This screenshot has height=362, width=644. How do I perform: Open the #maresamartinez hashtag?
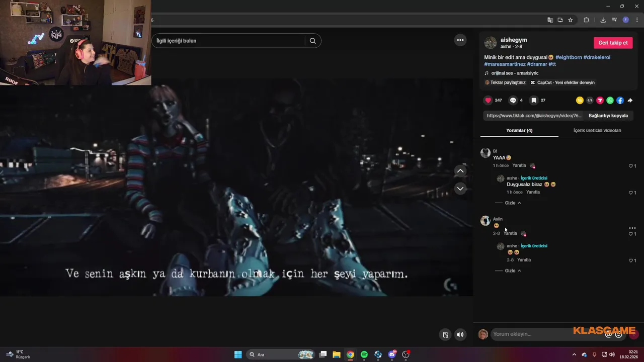(x=505, y=64)
